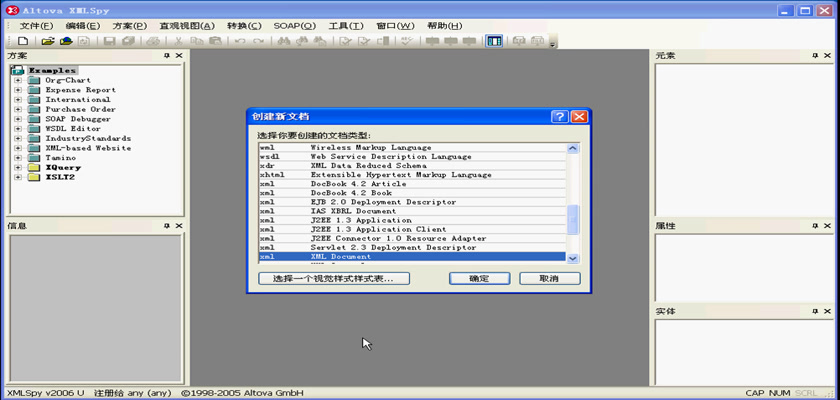Click the Paste clipboard icon
Viewport: 840px width, 400px height.
[x=215, y=41]
